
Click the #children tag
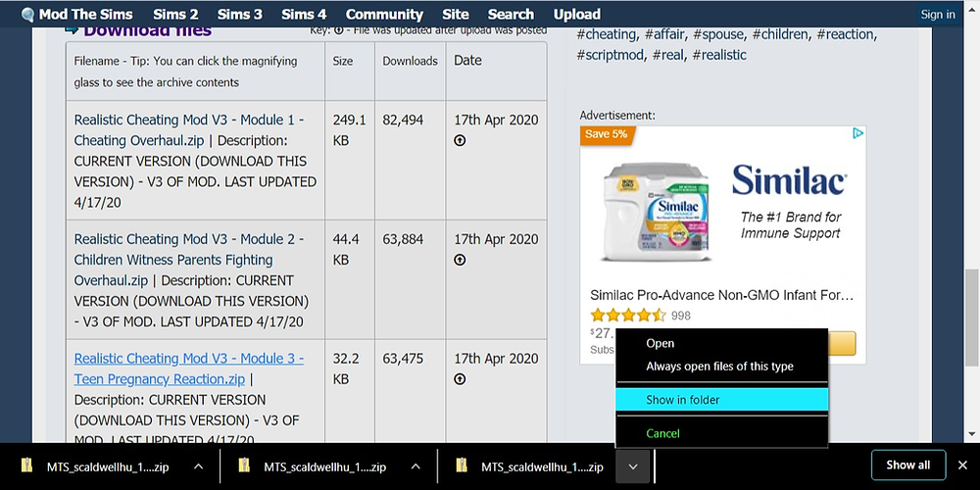point(781,34)
